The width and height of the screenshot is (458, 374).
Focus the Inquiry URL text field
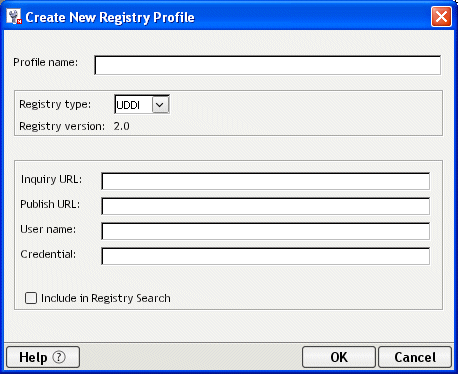pyautogui.click(x=266, y=181)
